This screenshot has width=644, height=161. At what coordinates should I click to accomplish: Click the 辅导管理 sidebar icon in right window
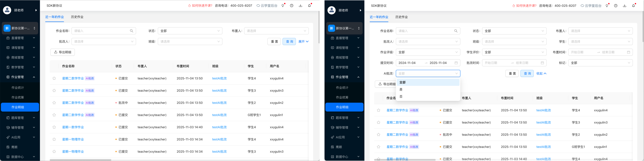(332, 128)
